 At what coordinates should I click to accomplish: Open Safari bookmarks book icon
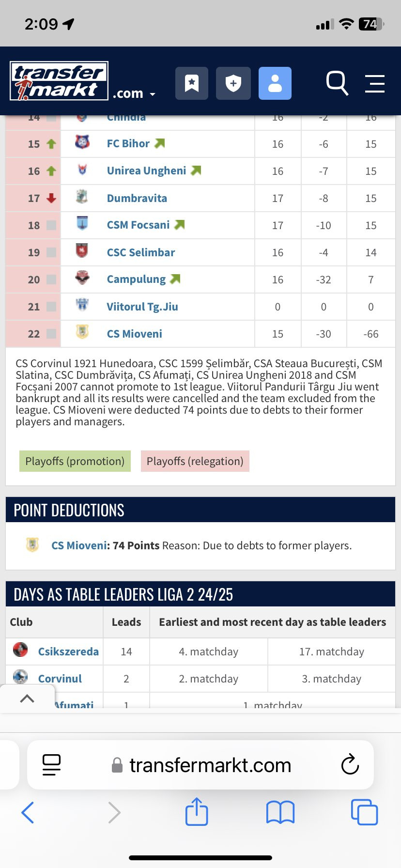point(280,812)
